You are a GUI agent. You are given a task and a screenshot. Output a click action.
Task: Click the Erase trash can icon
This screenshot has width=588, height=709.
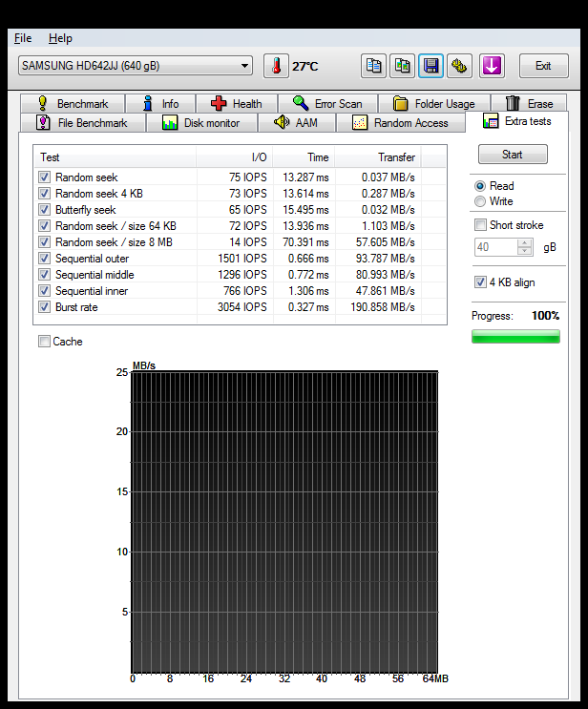point(513,104)
